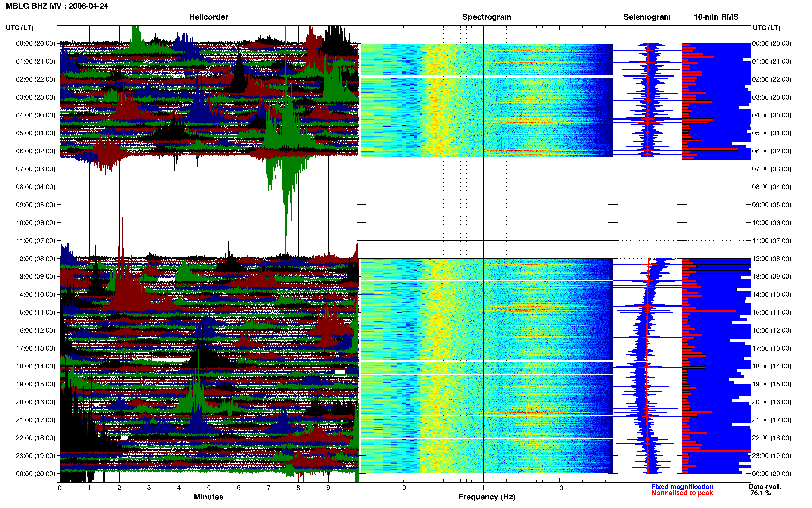This screenshot has width=812, height=508.
Task: Click left axis label '20:00 (16:00)'
Action: point(36,402)
